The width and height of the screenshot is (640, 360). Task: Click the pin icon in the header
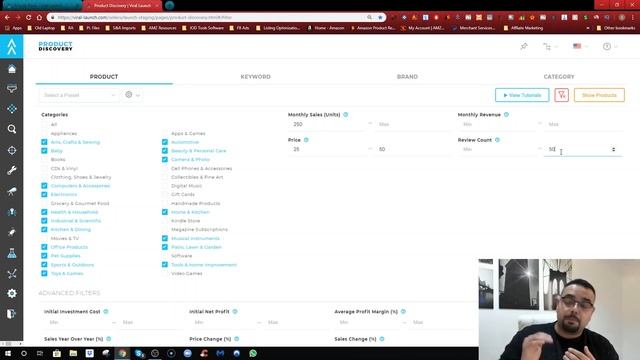tap(524, 47)
